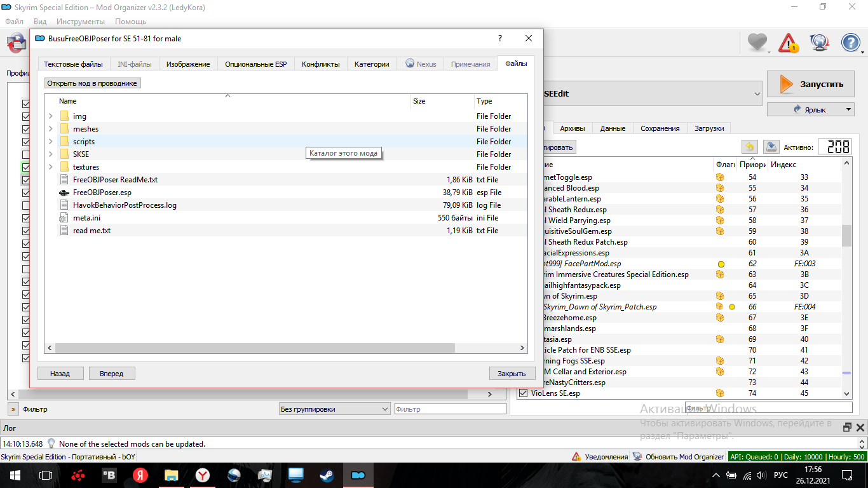The width and height of the screenshot is (868, 488).
Task: Click the lightbulb icon in the log entry
Action: [51, 444]
